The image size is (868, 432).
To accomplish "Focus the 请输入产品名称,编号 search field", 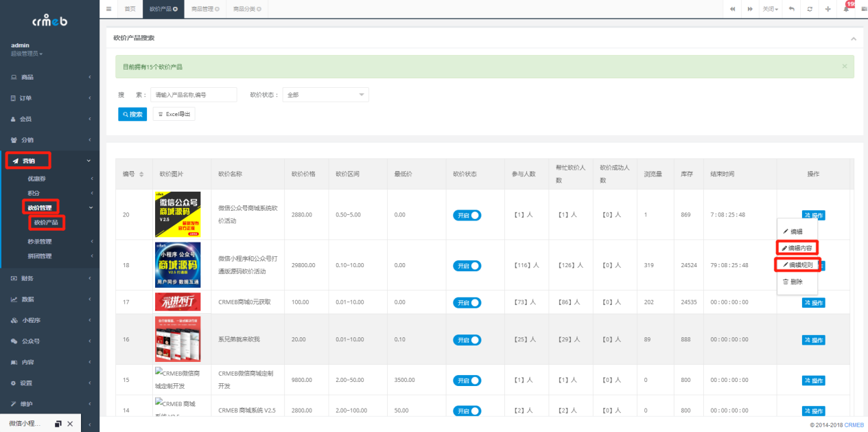I will [193, 95].
